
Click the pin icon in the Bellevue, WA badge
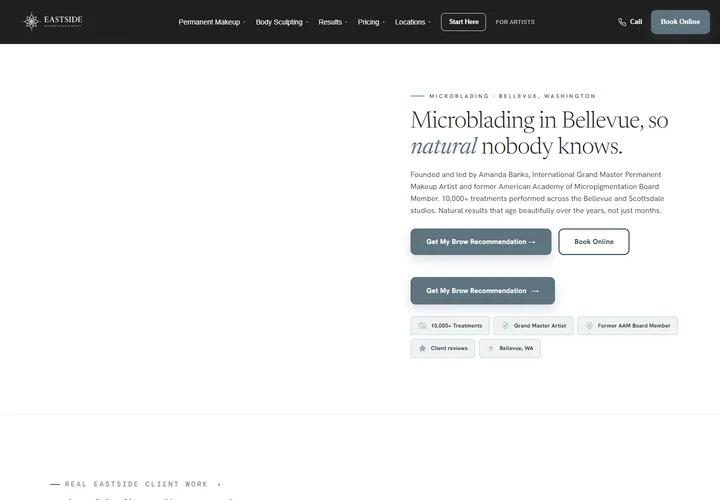coord(491,348)
